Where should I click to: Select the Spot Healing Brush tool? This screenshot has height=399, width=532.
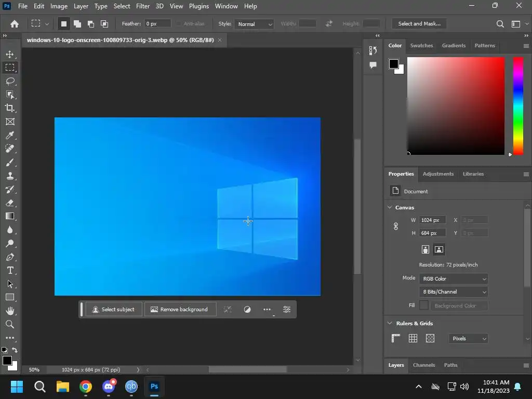pos(10,149)
